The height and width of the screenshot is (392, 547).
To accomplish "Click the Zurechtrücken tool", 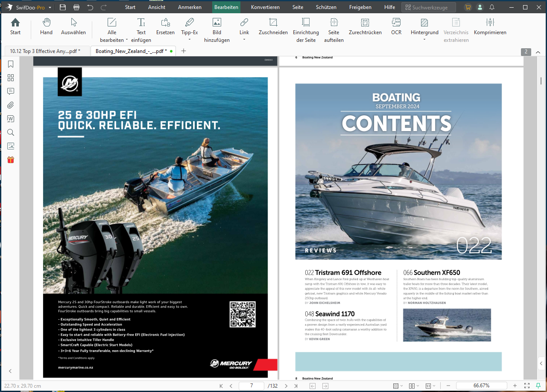I will tap(365, 26).
